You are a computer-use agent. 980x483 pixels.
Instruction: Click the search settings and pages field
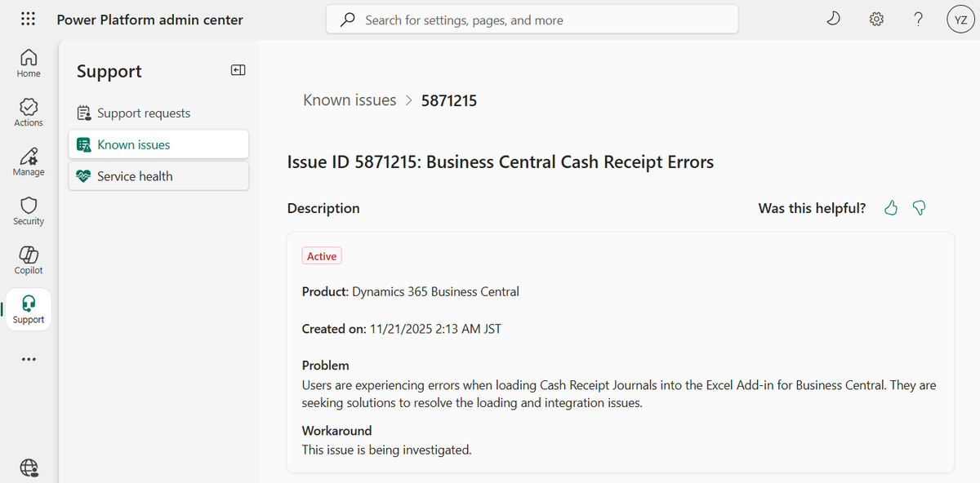click(532, 18)
